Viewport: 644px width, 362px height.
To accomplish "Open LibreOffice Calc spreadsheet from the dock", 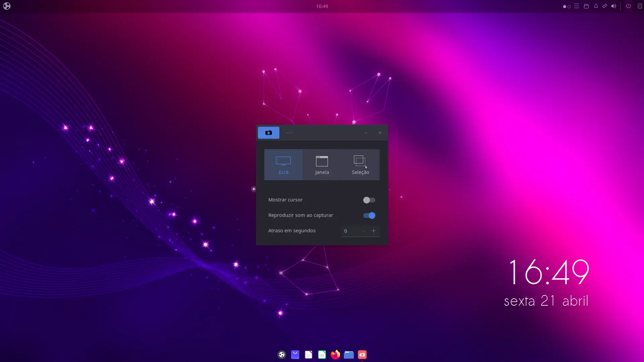I will [322, 355].
